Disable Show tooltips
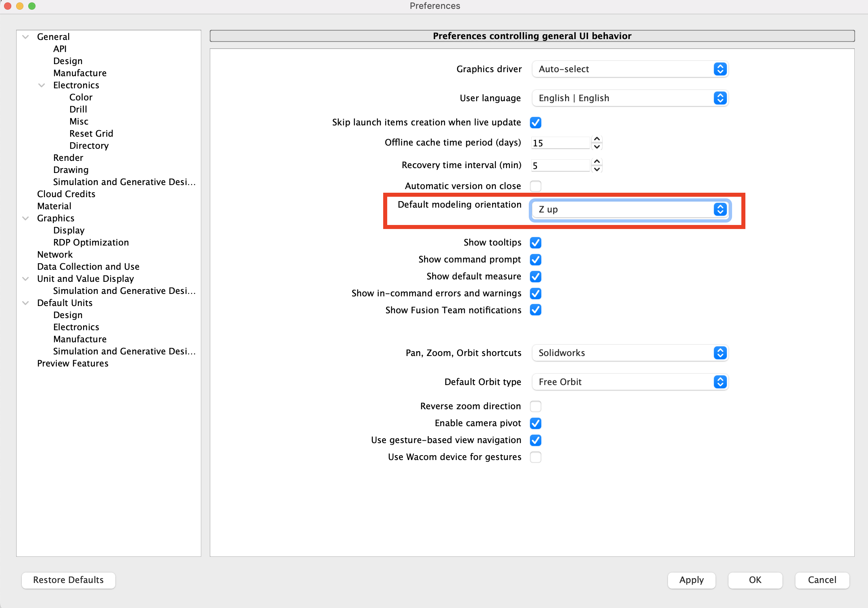 pos(535,242)
